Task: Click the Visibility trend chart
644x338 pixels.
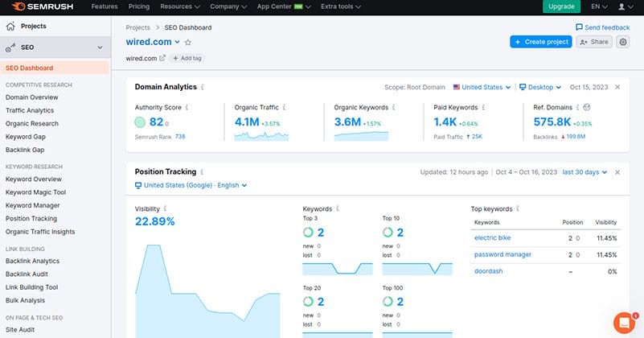Action: click(207, 291)
